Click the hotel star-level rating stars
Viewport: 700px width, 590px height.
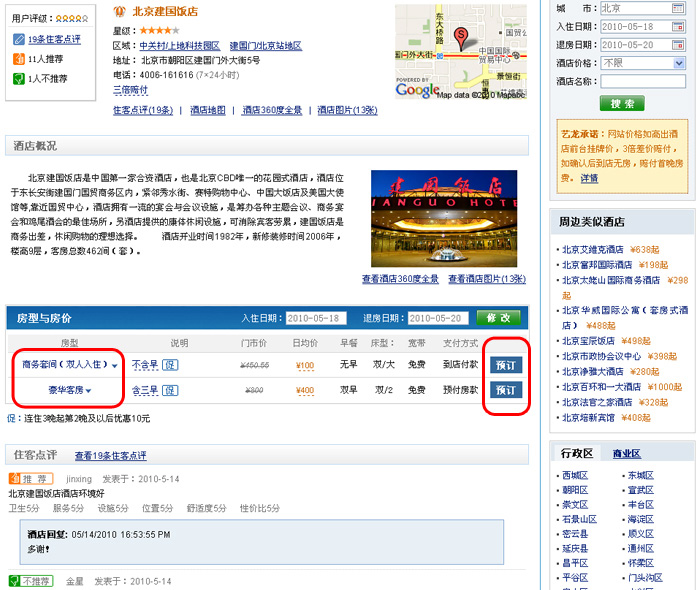pos(159,30)
